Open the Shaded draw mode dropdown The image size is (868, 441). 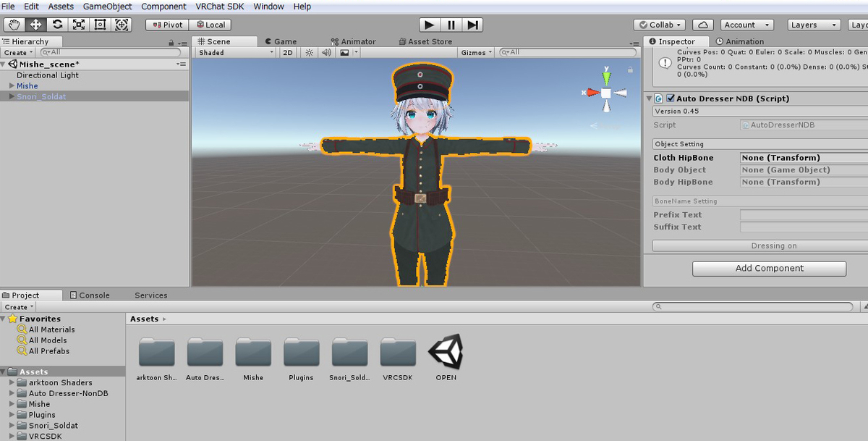click(236, 53)
